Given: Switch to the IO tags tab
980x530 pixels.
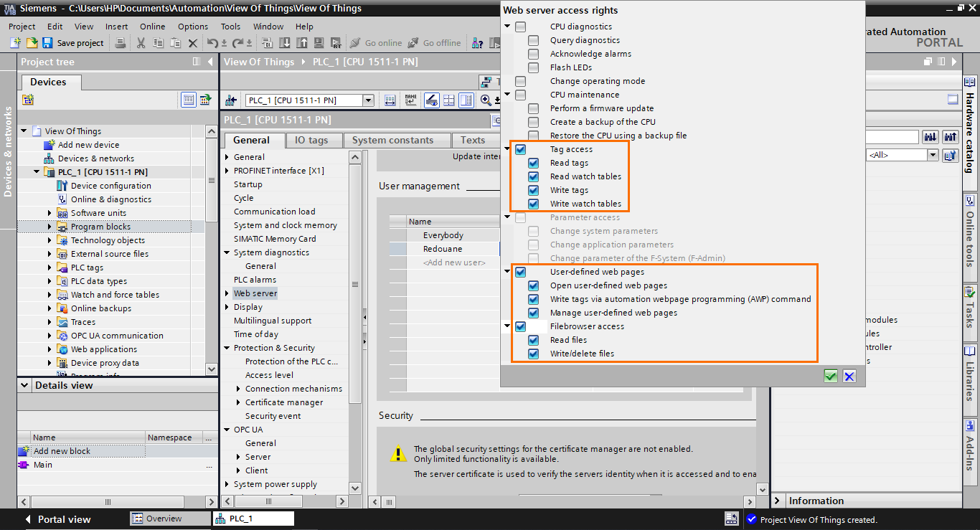Looking at the screenshot, I should click(311, 140).
